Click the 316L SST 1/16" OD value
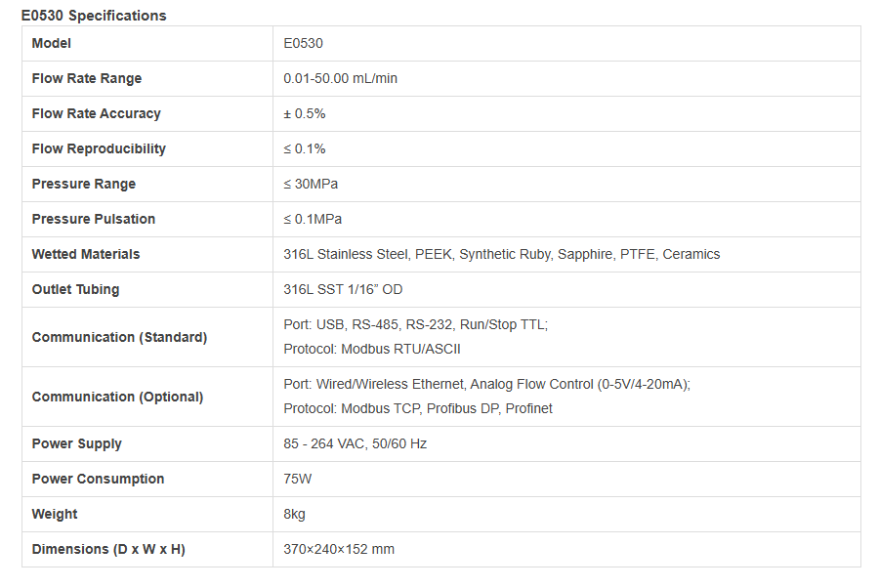This screenshot has height=588, width=879. coord(343,289)
